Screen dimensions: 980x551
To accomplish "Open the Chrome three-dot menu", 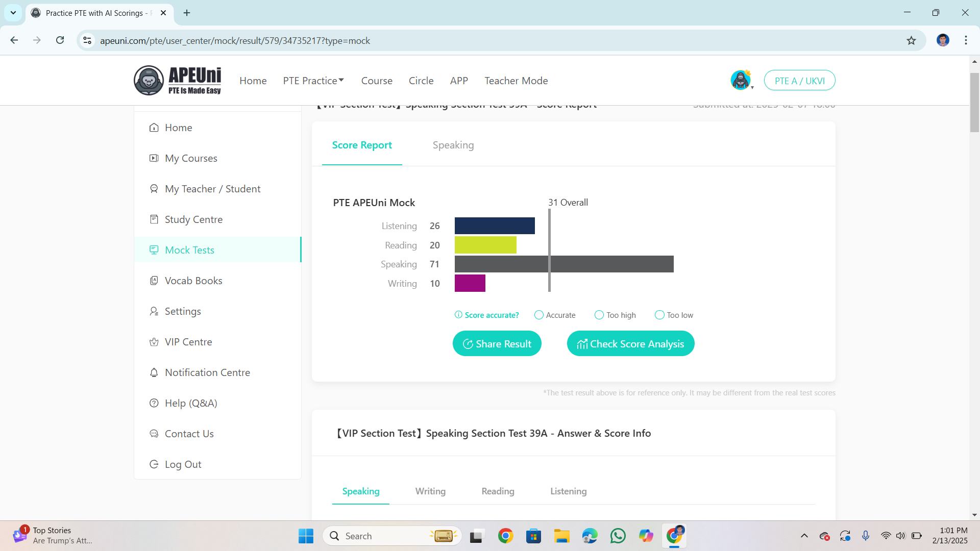I will pos(966,40).
